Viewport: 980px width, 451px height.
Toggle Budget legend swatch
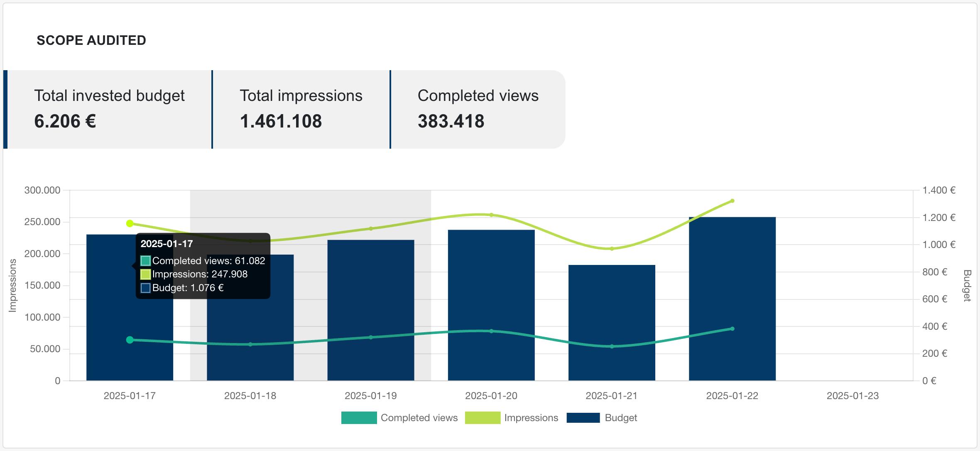coord(583,418)
